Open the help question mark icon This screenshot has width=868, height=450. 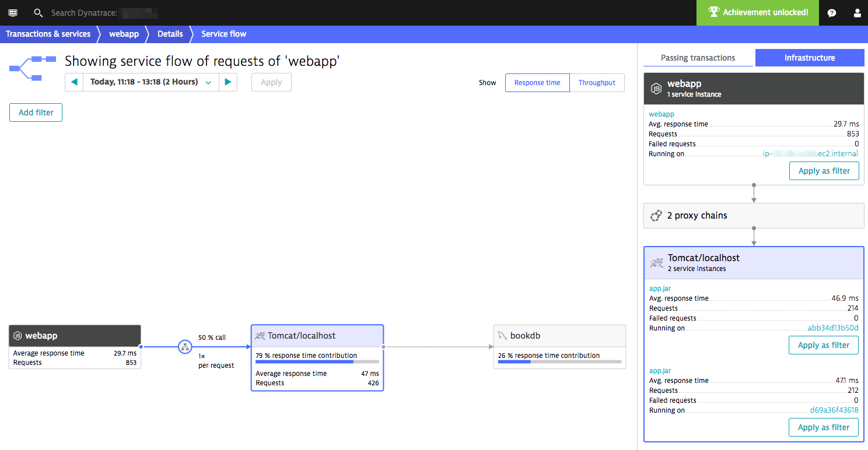832,13
